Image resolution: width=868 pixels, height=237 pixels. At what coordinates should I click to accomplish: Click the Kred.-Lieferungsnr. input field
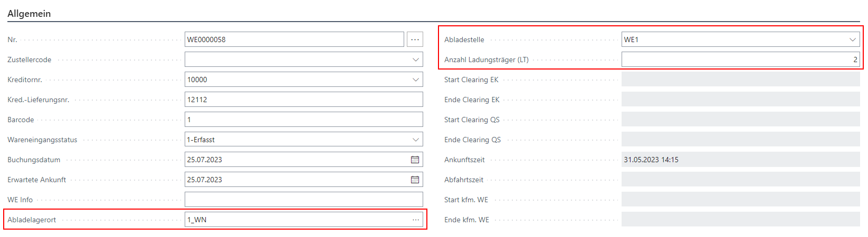point(303,100)
